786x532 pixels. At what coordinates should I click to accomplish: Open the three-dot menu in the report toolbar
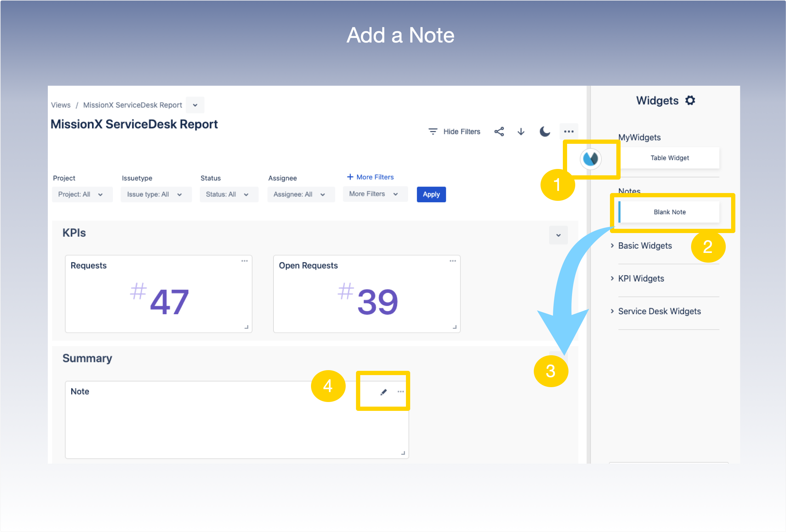coord(569,131)
